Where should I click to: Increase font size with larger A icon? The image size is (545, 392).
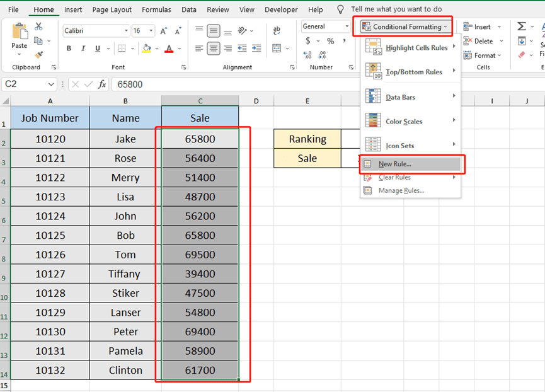point(163,31)
